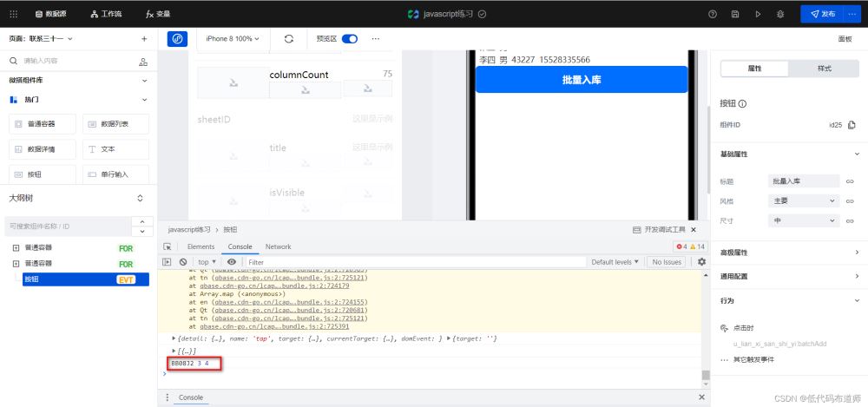Viewport: 868px width, 407px height.
Task: Click the component structure icon beside search
Action: [x=143, y=62]
